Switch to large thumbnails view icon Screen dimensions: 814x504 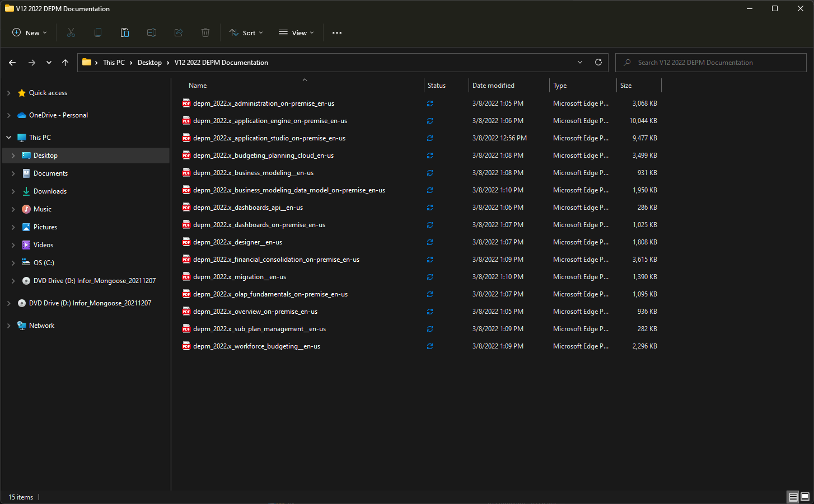[x=805, y=497]
